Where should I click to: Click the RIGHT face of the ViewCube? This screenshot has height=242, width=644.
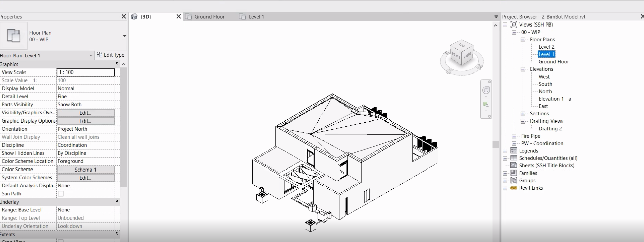click(x=468, y=56)
